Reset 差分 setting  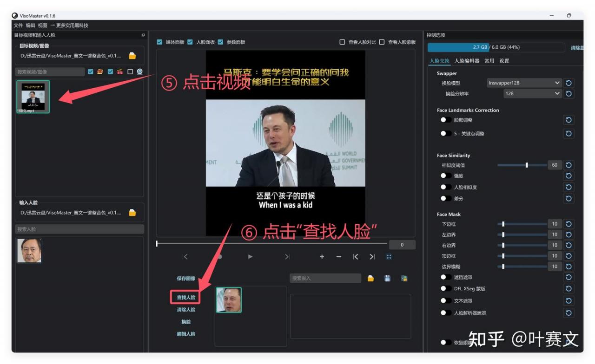click(x=569, y=198)
